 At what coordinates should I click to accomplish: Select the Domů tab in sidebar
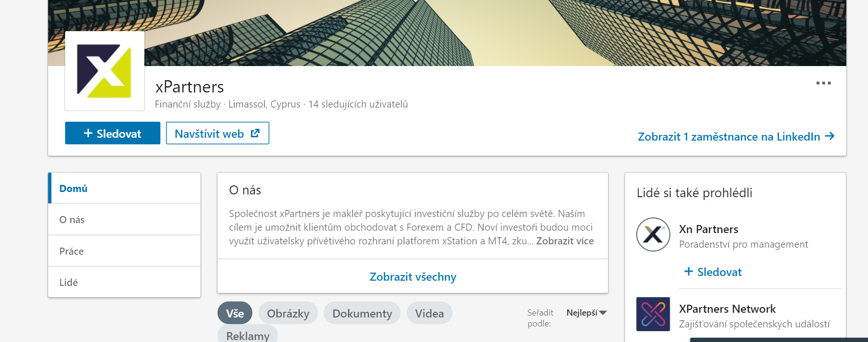click(x=74, y=189)
